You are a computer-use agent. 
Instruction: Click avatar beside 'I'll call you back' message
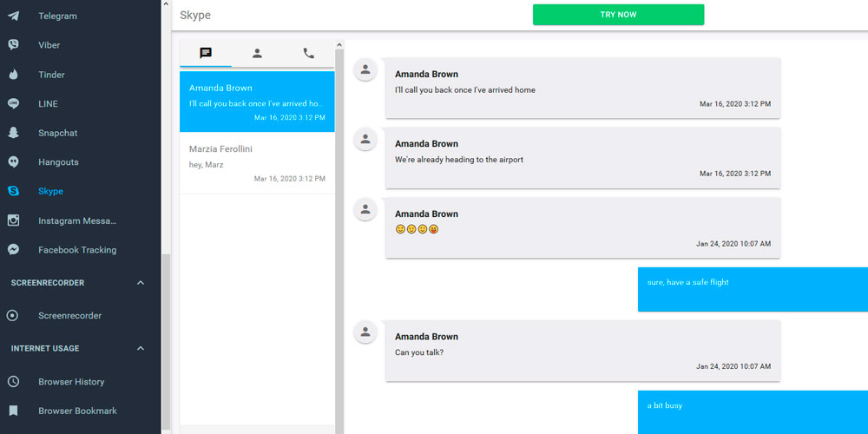tap(365, 69)
